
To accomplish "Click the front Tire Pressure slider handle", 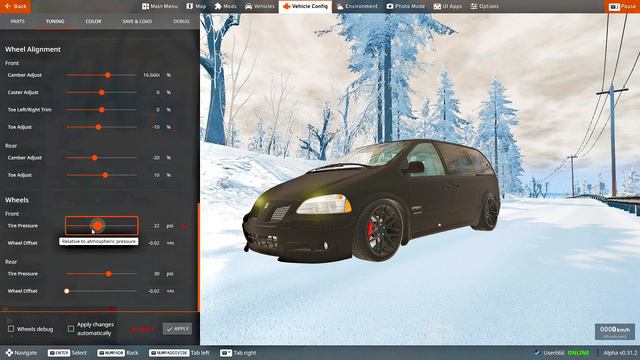I will click(98, 226).
